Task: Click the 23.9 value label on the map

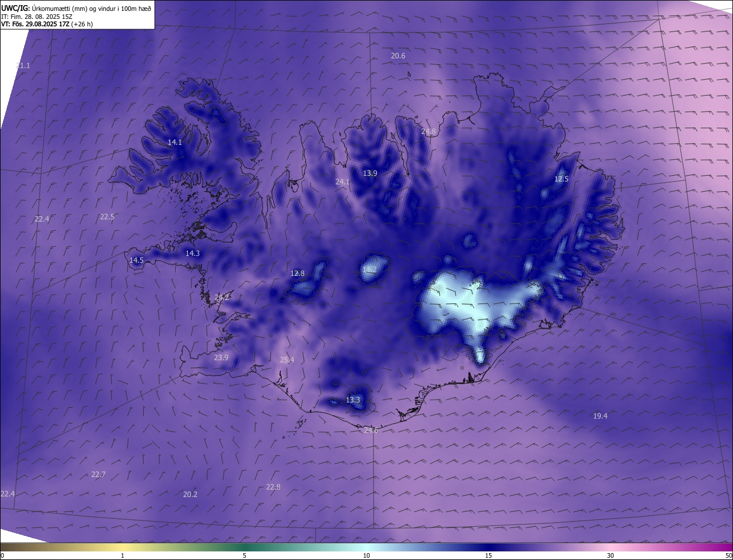Action: [221, 357]
